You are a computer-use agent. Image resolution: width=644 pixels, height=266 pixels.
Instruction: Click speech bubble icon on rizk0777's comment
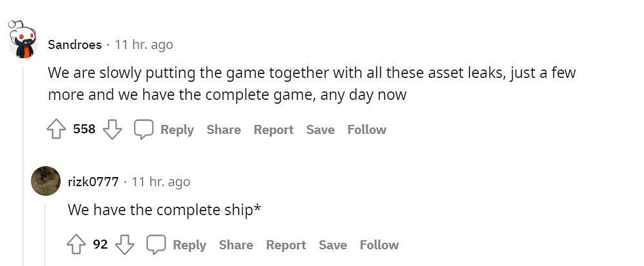tap(156, 245)
